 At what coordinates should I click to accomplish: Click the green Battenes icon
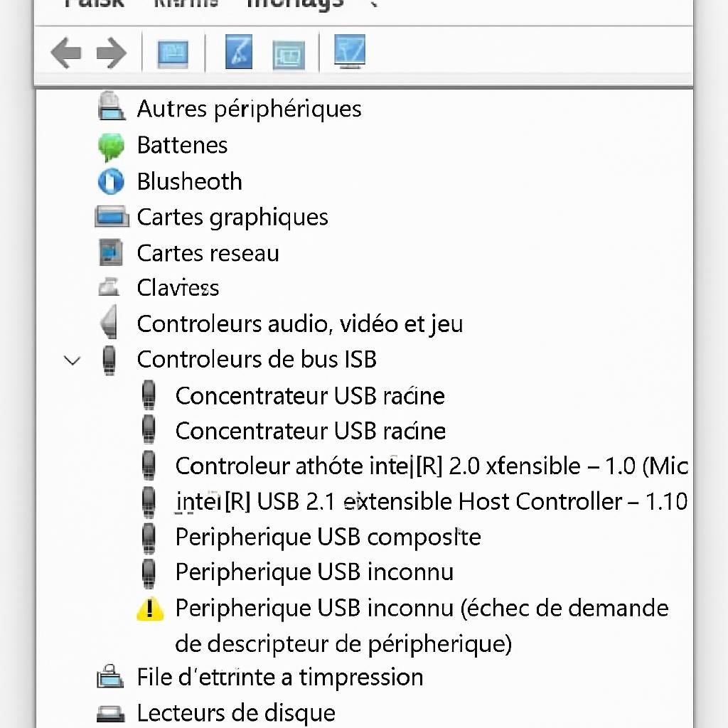point(111,146)
